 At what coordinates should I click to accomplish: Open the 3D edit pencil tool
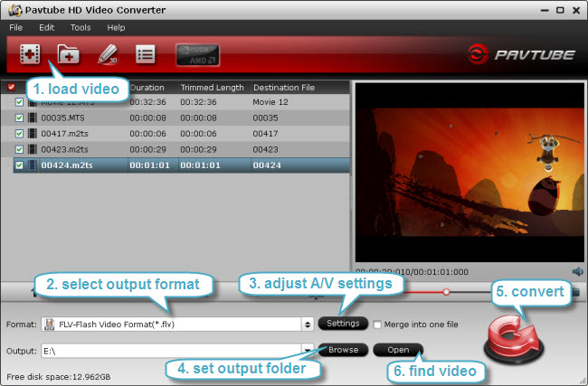click(x=108, y=55)
